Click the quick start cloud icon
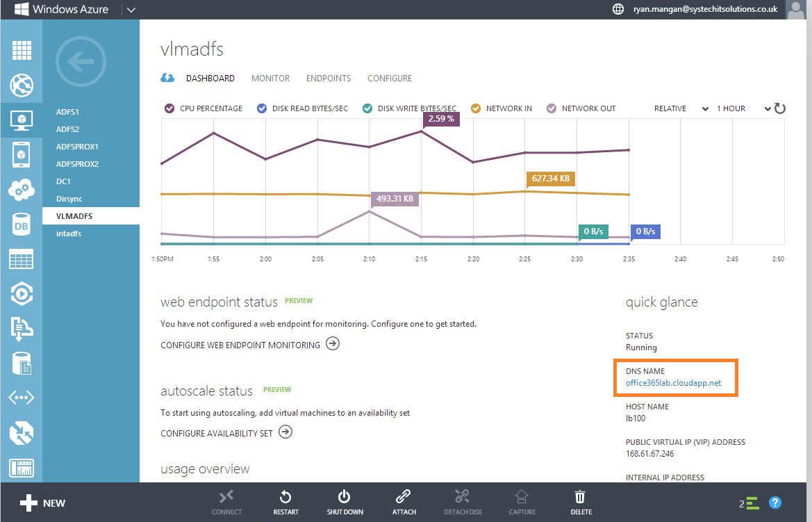The image size is (812, 522). pos(167,78)
